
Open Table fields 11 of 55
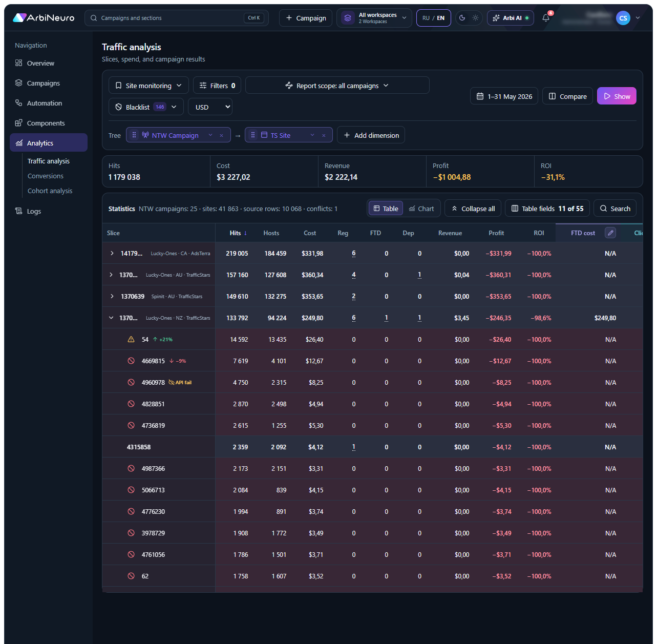click(x=547, y=209)
